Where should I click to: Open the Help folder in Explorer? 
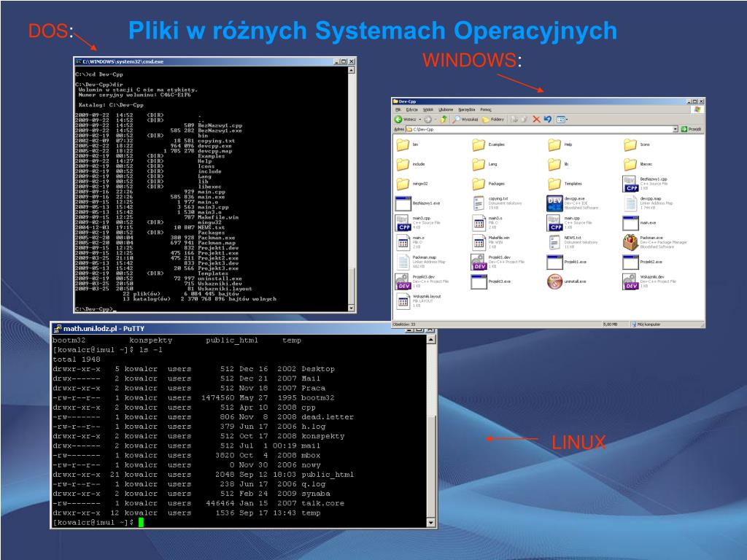[x=554, y=144]
